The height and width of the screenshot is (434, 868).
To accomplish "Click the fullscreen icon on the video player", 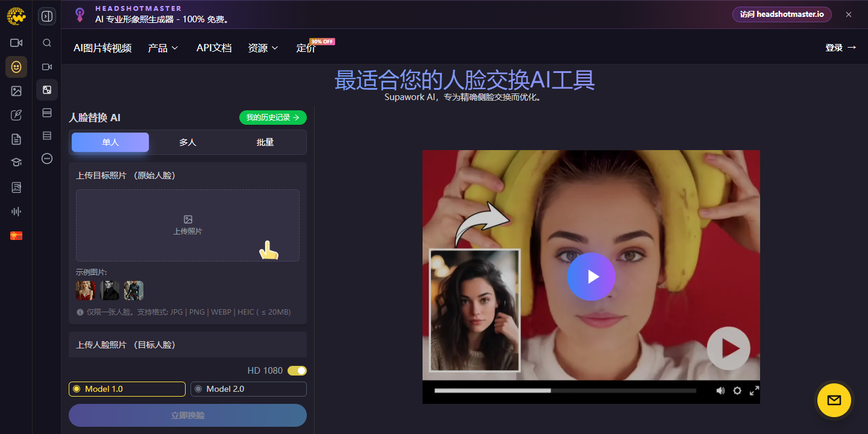I will coord(753,391).
